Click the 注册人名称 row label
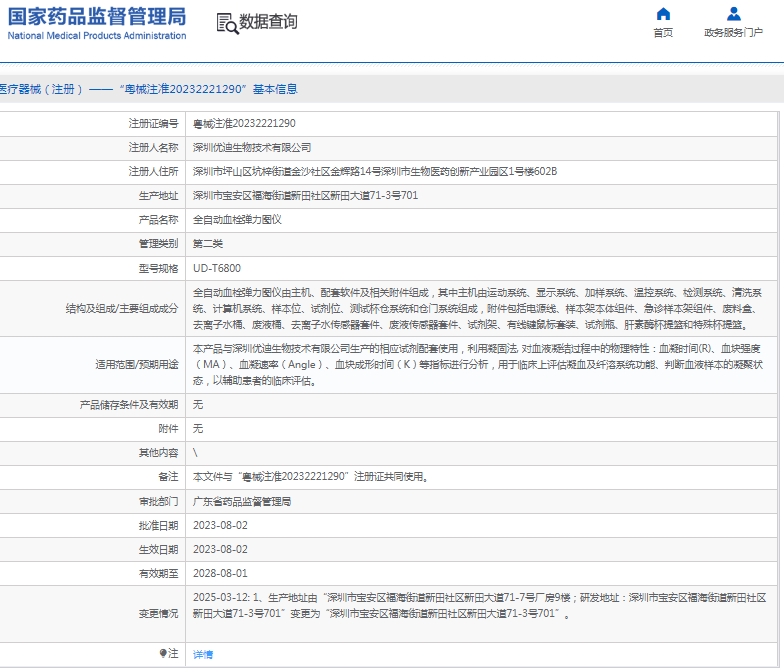Viewport: 784px width, 672px height. pos(153,148)
